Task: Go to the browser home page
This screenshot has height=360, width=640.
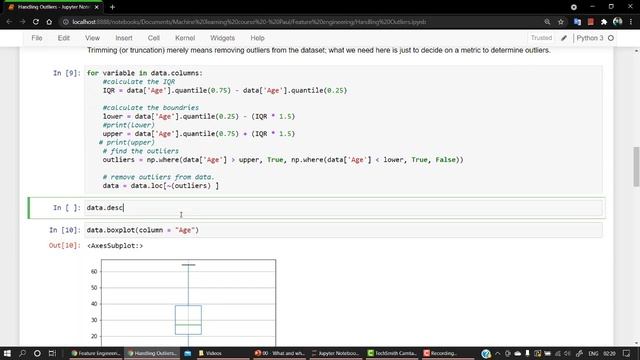Action: [x=49, y=22]
